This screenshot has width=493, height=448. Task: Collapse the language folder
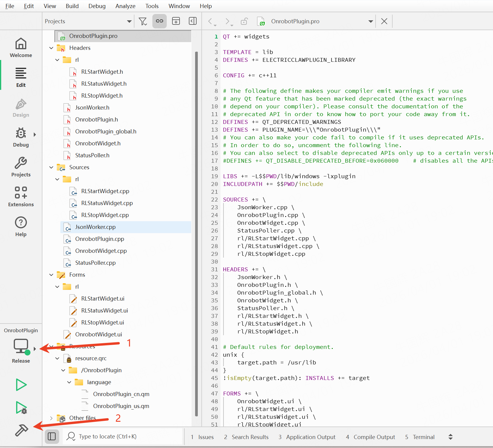69,382
